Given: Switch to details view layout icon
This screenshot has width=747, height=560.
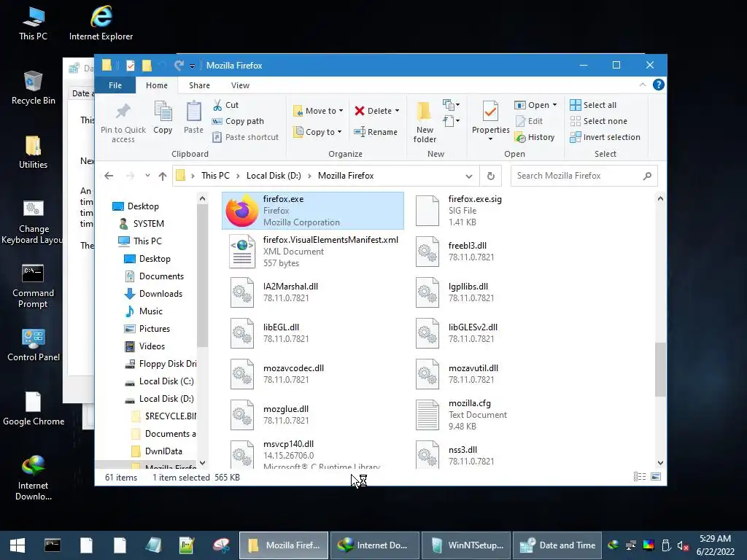Looking at the screenshot, I should [x=639, y=477].
